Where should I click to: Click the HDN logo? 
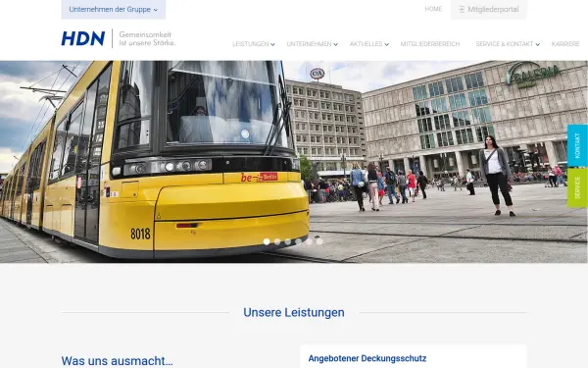(83, 38)
